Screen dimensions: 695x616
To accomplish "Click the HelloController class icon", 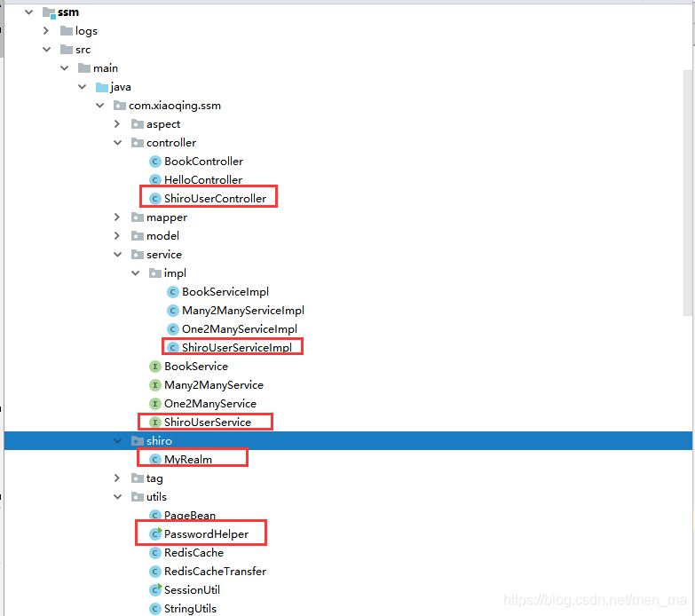I will pyautogui.click(x=154, y=180).
